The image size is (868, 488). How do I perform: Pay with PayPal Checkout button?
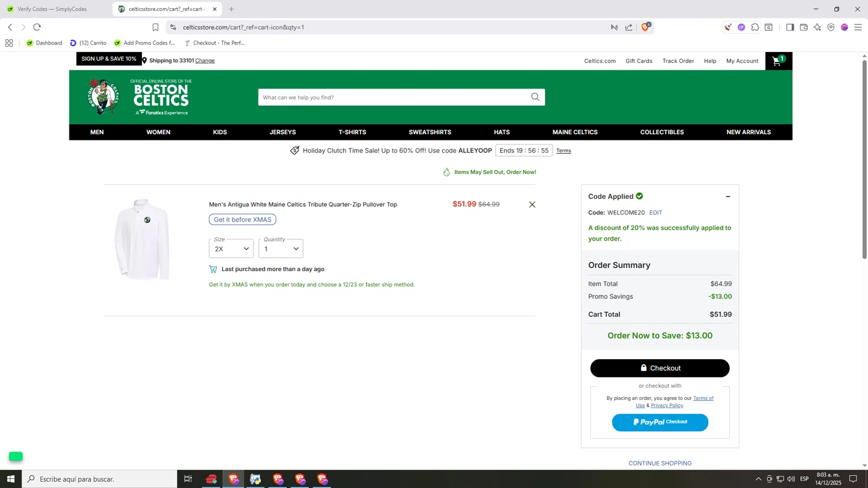click(660, 422)
